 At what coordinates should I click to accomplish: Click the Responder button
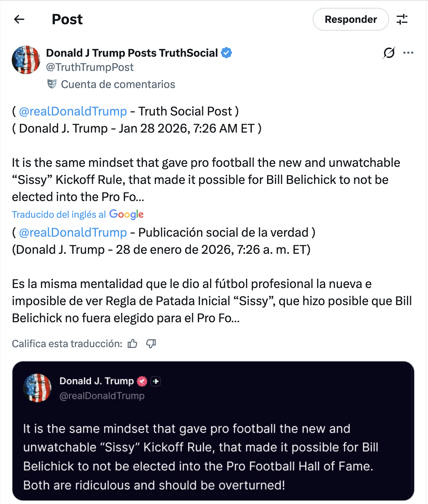350,19
